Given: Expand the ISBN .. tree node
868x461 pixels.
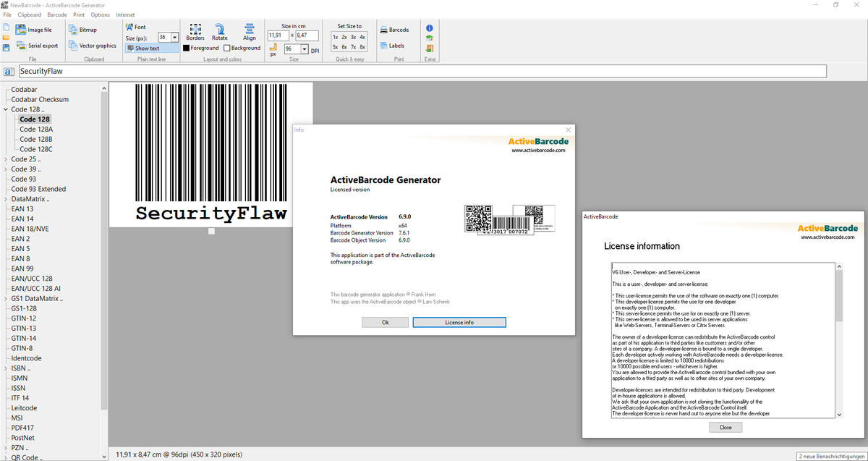Looking at the screenshot, I should tap(6, 368).
